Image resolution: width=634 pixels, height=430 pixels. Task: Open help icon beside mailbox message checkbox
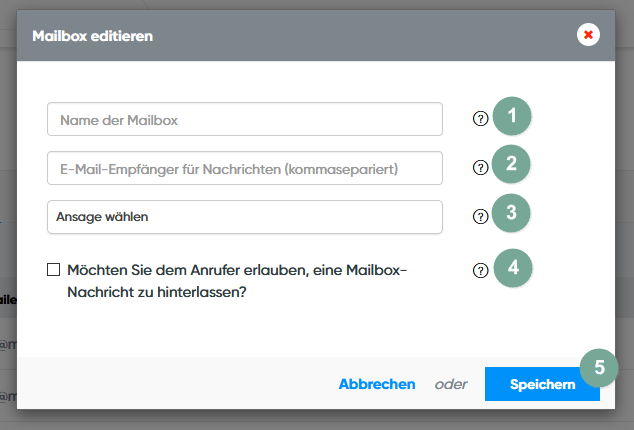(x=480, y=270)
